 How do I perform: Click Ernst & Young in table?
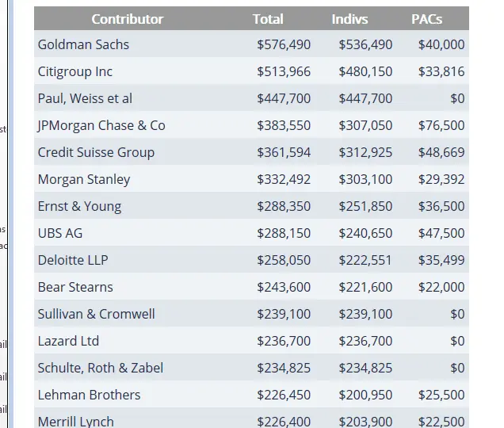pos(79,206)
